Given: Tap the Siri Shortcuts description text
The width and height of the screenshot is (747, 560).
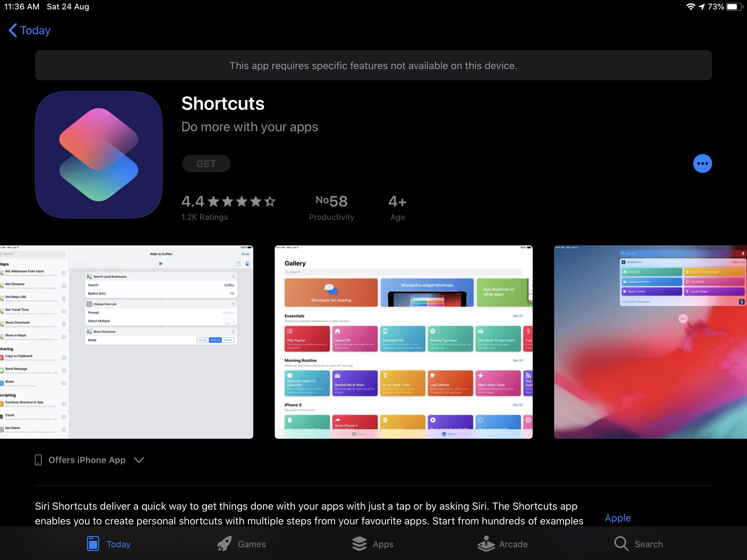Looking at the screenshot, I should click(x=309, y=513).
